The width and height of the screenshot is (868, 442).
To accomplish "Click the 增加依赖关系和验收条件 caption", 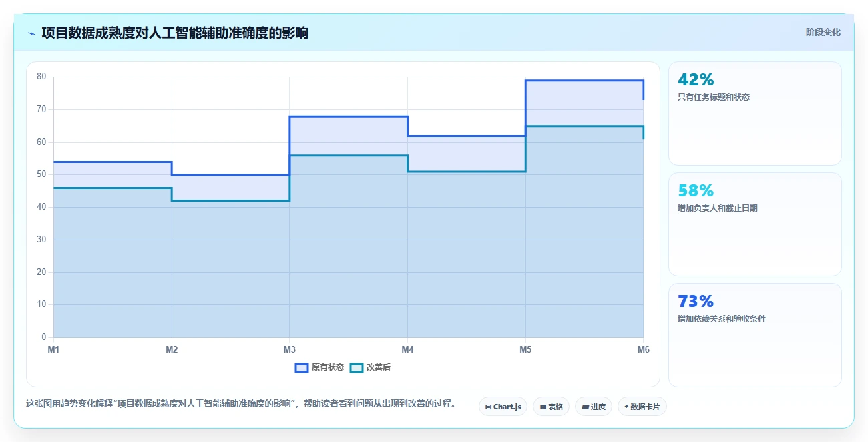I will (x=722, y=319).
